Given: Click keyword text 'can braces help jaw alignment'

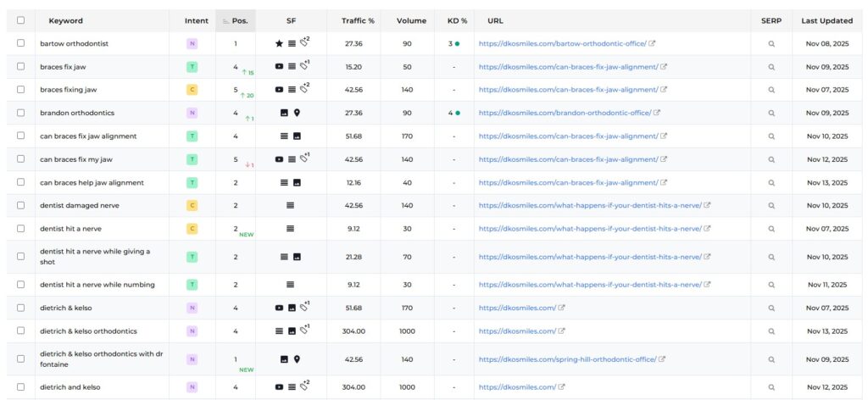Looking at the screenshot, I should tap(92, 182).
